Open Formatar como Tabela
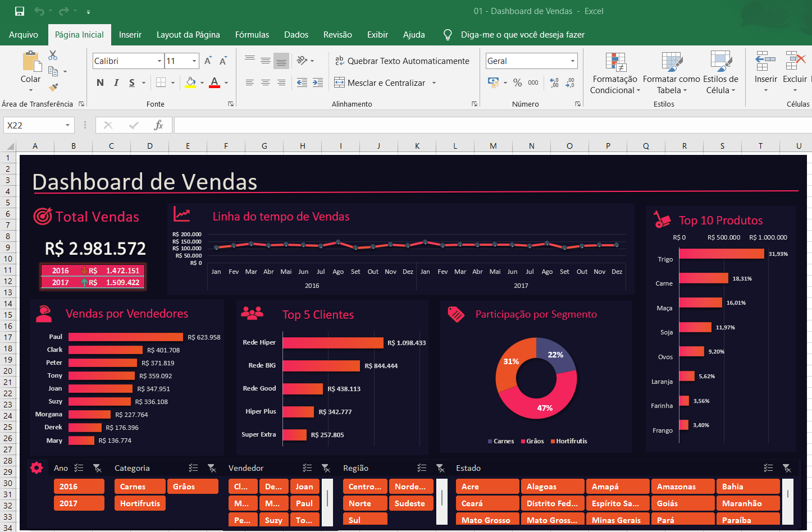Image resolution: width=812 pixels, height=532 pixels. (672, 73)
